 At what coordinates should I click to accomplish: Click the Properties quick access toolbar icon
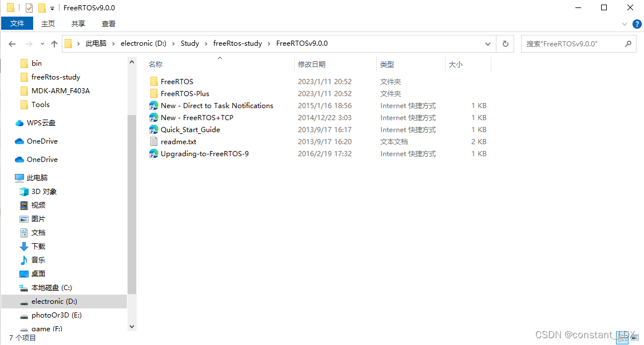tap(29, 8)
